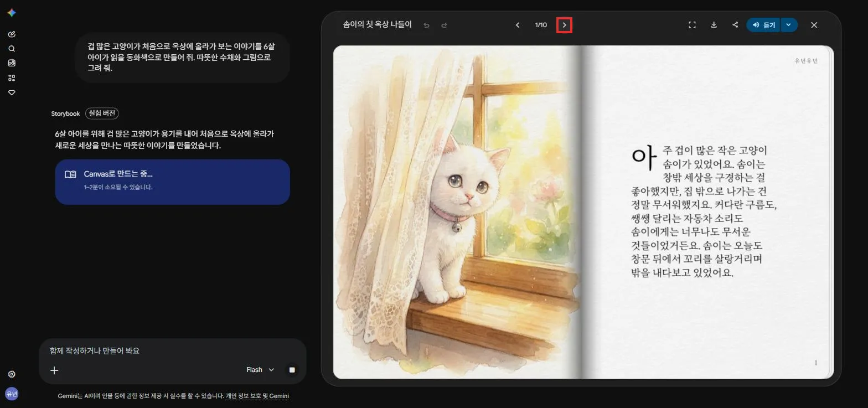Click the 1/10 page indicator
868x408 pixels.
tap(541, 25)
